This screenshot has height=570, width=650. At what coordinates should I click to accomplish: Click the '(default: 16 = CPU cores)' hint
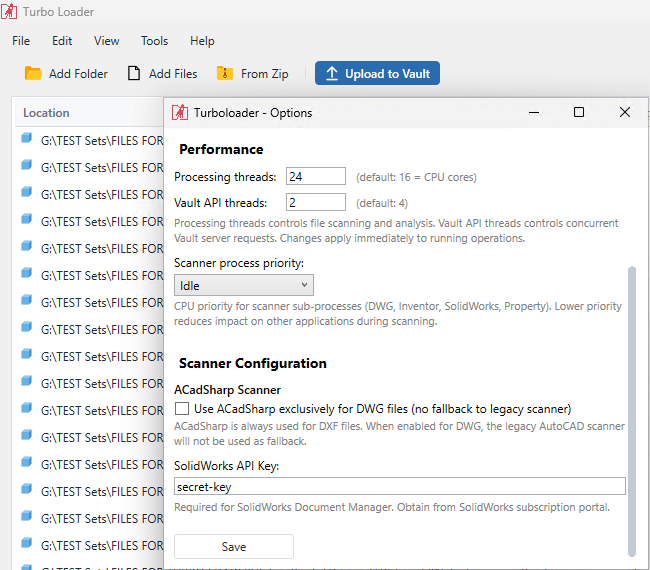(x=416, y=177)
